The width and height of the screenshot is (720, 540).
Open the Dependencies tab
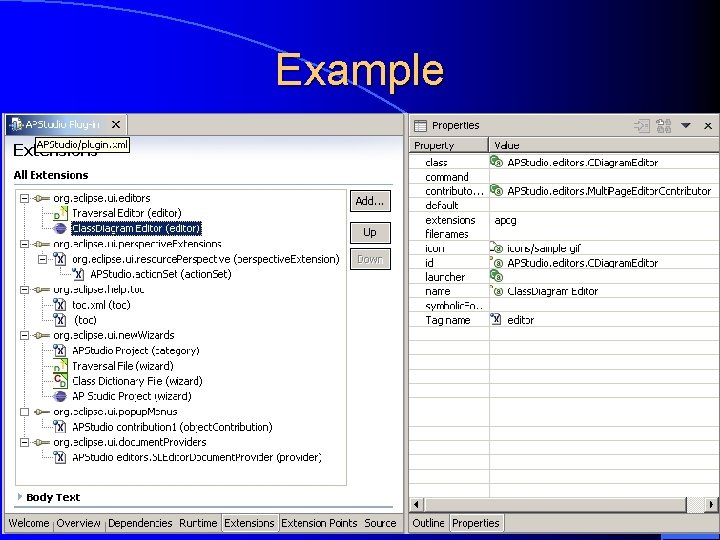(x=140, y=523)
